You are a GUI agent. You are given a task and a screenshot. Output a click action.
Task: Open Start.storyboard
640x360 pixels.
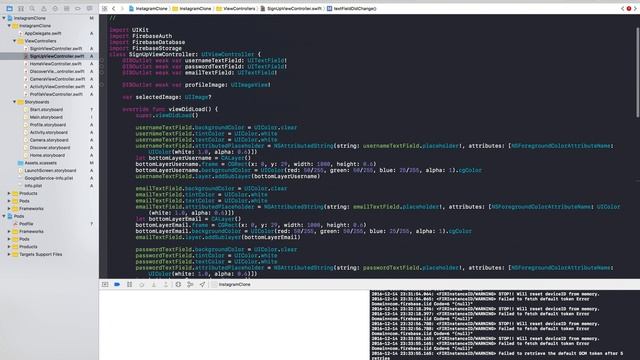click(x=46, y=109)
